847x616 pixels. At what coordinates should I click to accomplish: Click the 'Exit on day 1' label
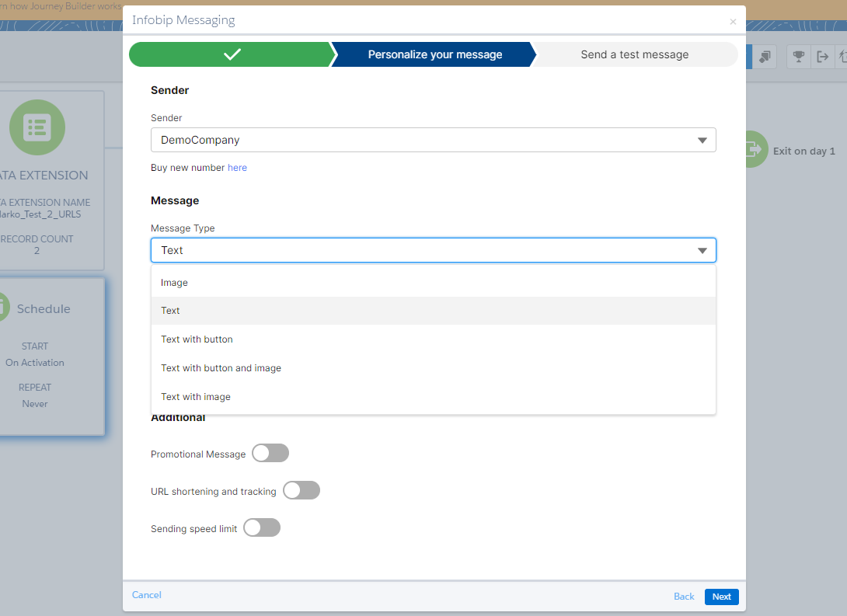pyautogui.click(x=803, y=151)
